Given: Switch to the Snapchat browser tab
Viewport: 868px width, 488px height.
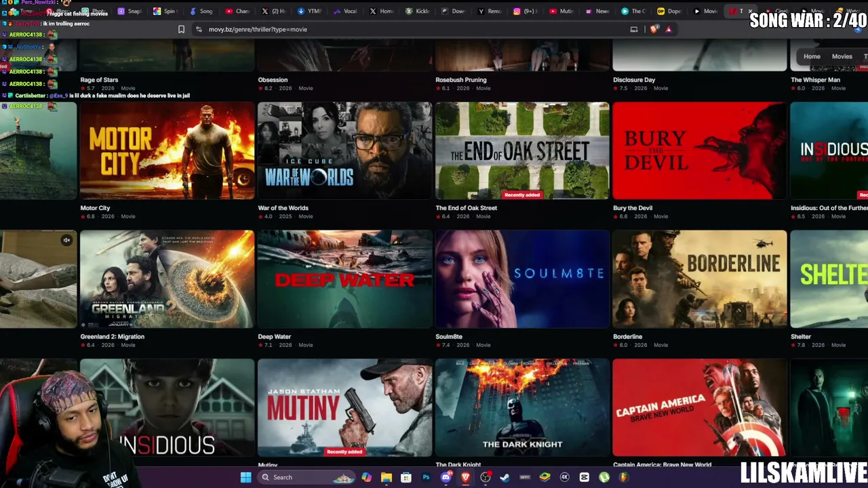Looking at the screenshot, I should 130,11.
